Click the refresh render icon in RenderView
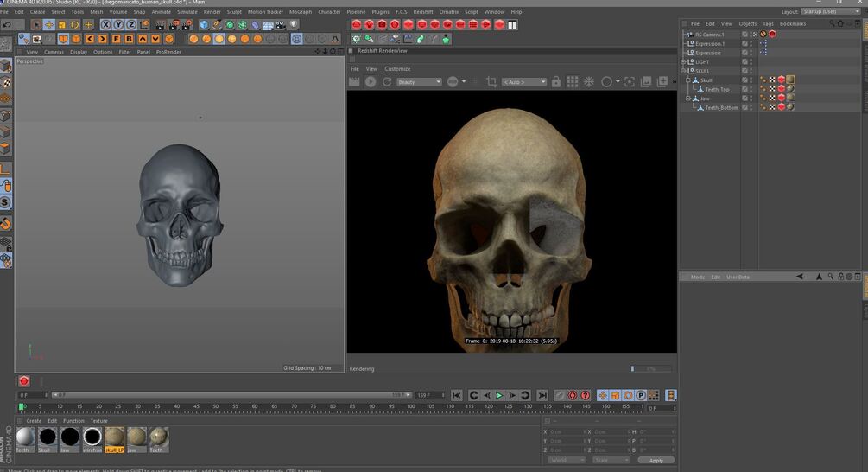Viewport: 868px width, 472px height. (386, 81)
